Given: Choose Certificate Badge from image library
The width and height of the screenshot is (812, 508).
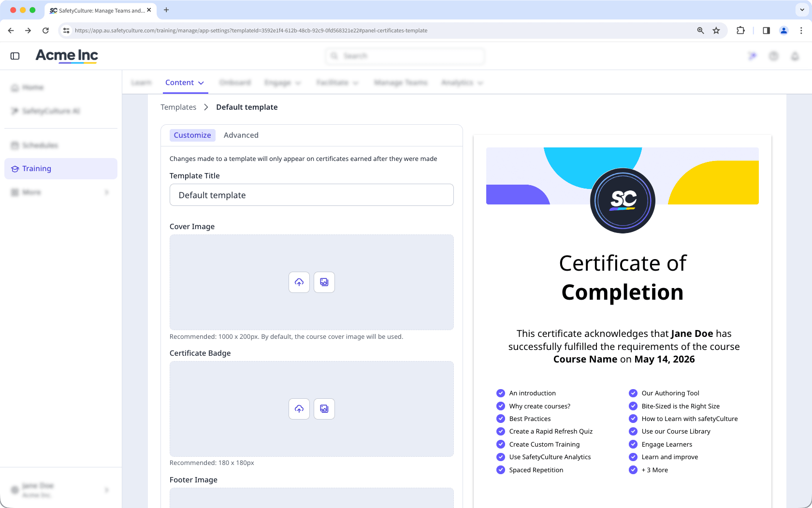Looking at the screenshot, I should point(324,409).
